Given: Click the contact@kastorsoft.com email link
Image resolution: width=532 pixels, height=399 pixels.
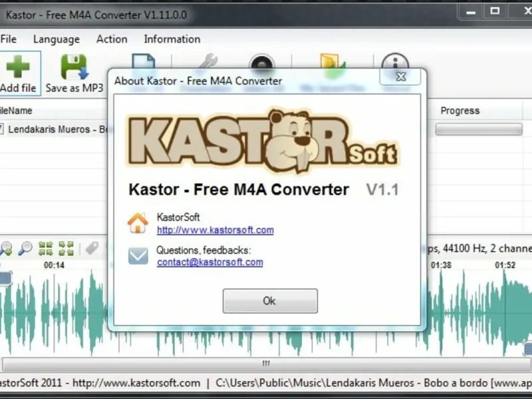Looking at the screenshot, I should [x=209, y=262].
